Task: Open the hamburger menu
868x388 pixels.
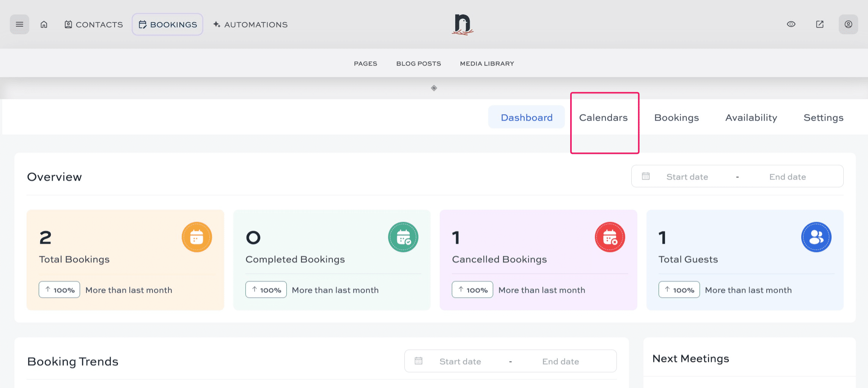Action: (19, 24)
